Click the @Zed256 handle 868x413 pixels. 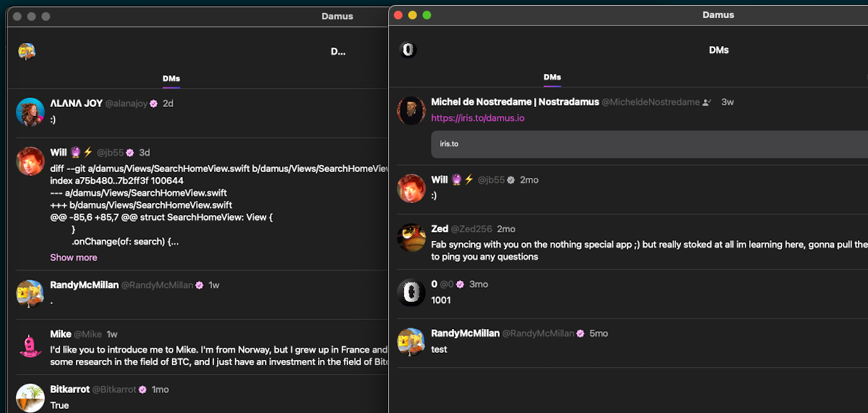[x=472, y=229]
